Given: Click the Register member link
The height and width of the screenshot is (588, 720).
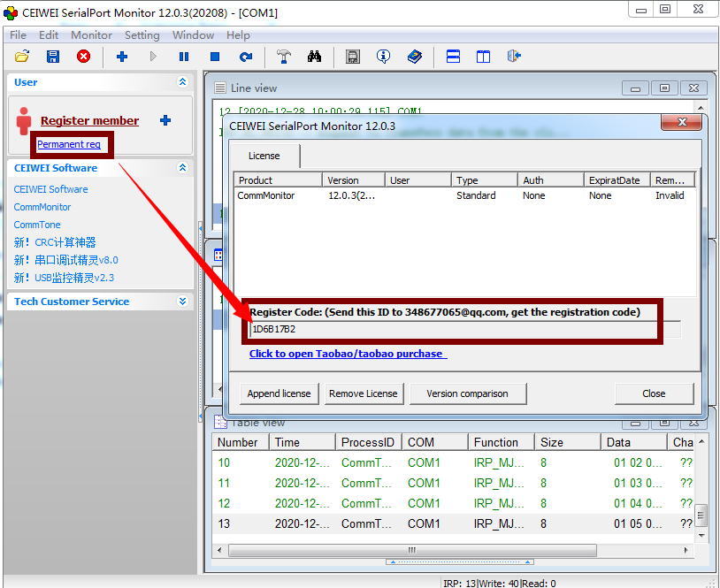Looking at the screenshot, I should pyautogui.click(x=89, y=121).
